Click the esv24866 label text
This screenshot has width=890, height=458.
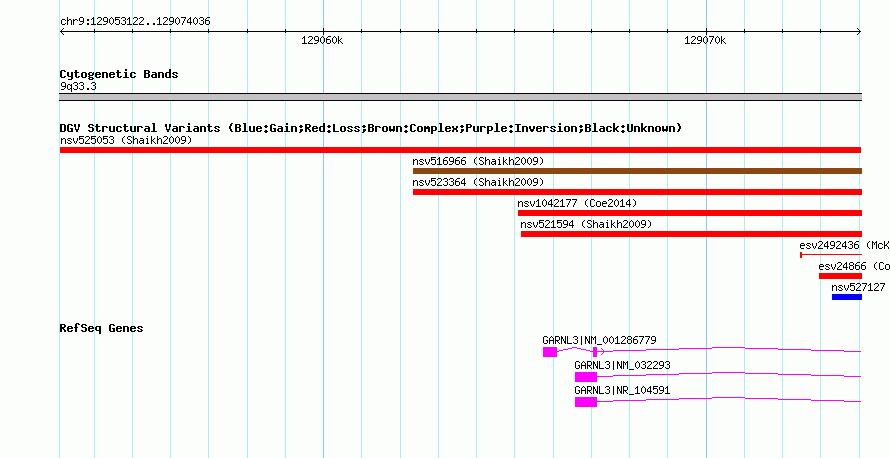click(854, 266)
